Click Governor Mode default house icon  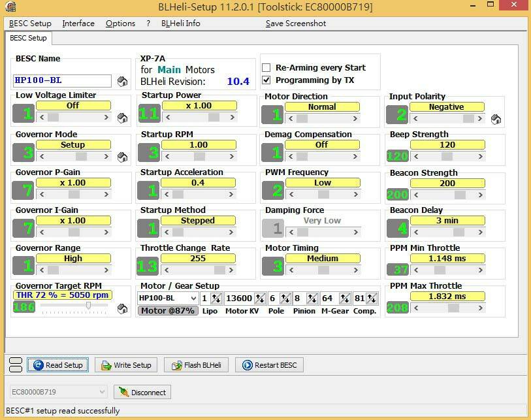click(x=122, y=157)
